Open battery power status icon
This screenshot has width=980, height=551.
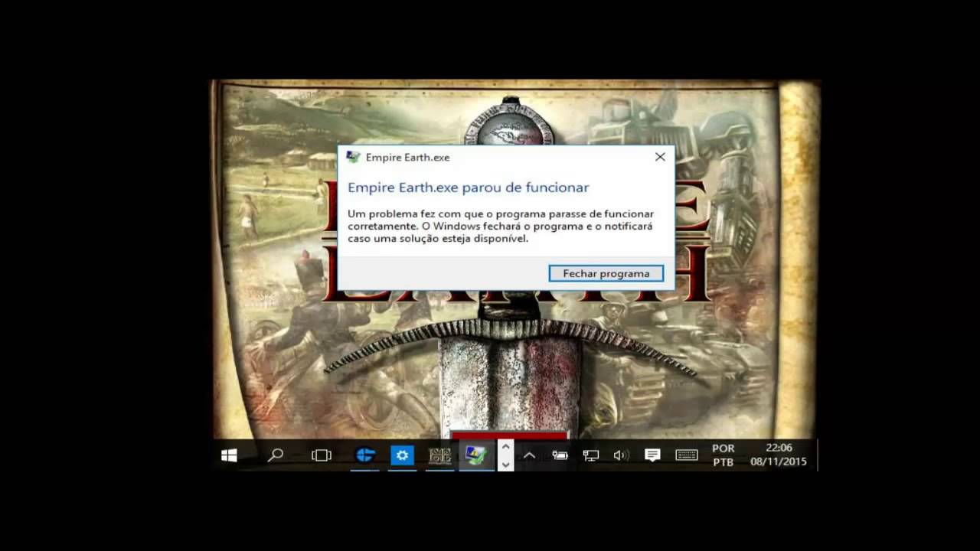[560, 455]
